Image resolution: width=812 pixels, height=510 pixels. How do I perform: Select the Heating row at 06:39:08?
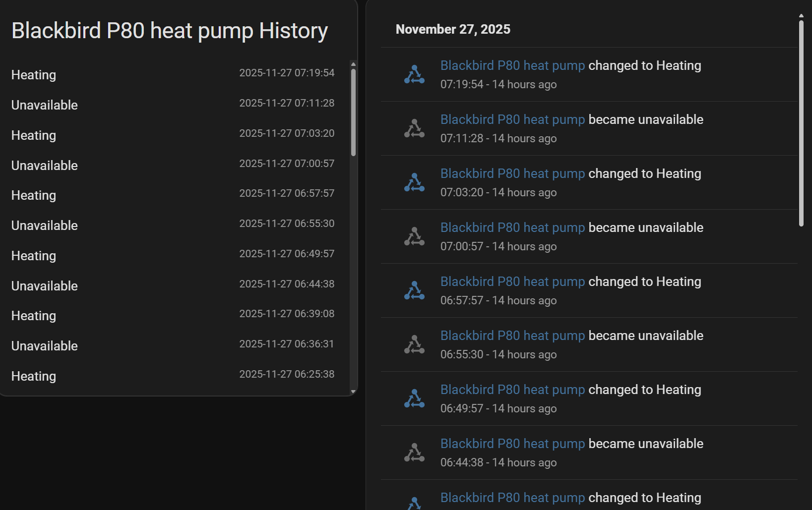[173, 316]
